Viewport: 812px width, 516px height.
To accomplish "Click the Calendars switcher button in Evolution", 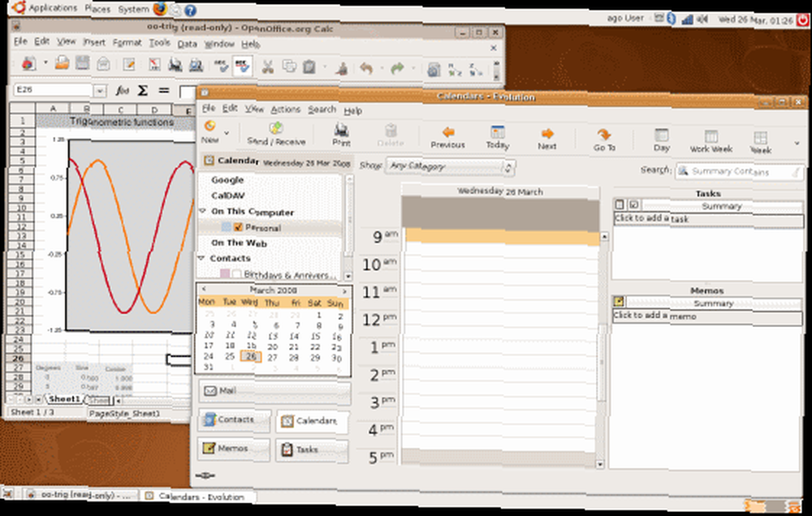I will (x=313, y=421).
